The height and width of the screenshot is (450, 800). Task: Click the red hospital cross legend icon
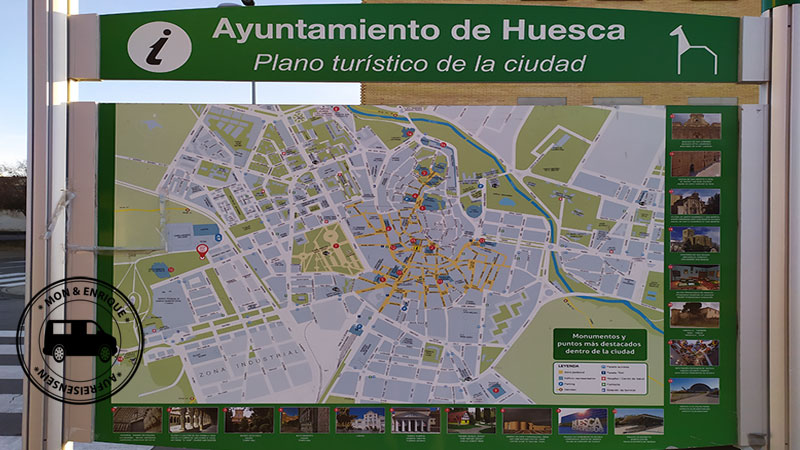604,379
